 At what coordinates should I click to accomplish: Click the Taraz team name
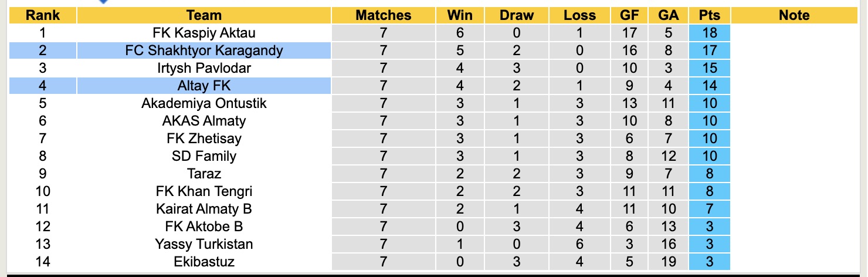[204, 174]
